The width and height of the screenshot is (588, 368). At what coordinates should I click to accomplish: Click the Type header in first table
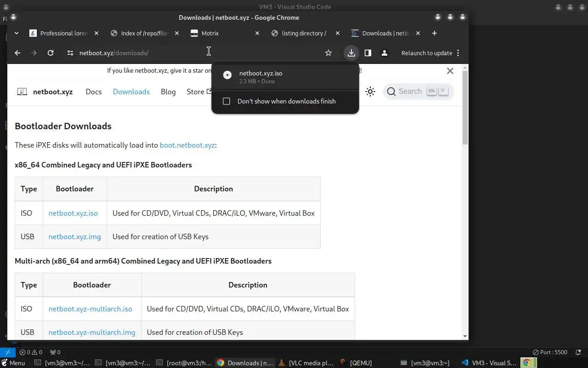[x=28, y=189]
